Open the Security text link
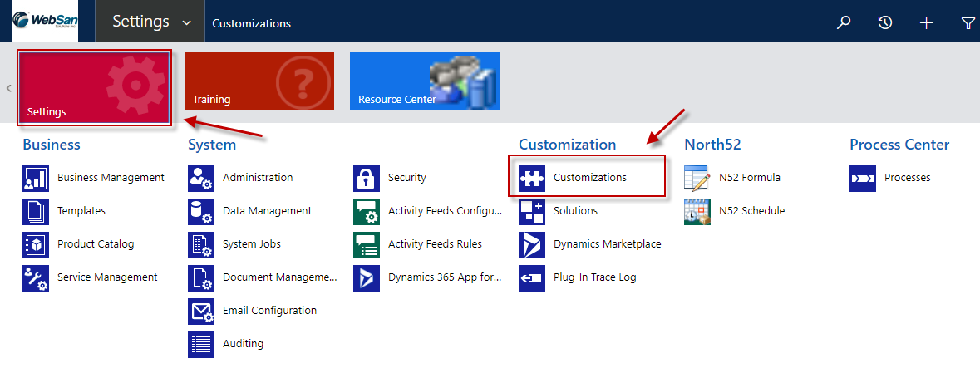Image resolution: width=980 pixels, height=378 pixels. 406,178
